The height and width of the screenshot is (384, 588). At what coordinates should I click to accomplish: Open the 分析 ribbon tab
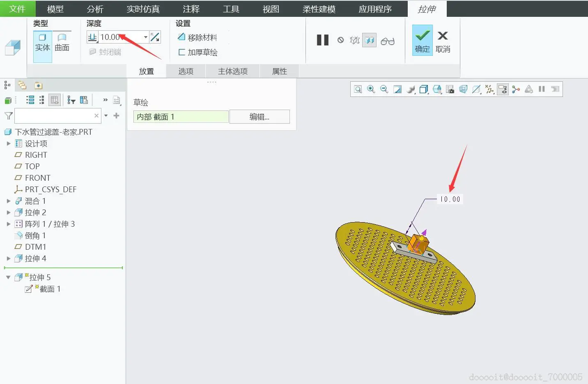point(95,9)
